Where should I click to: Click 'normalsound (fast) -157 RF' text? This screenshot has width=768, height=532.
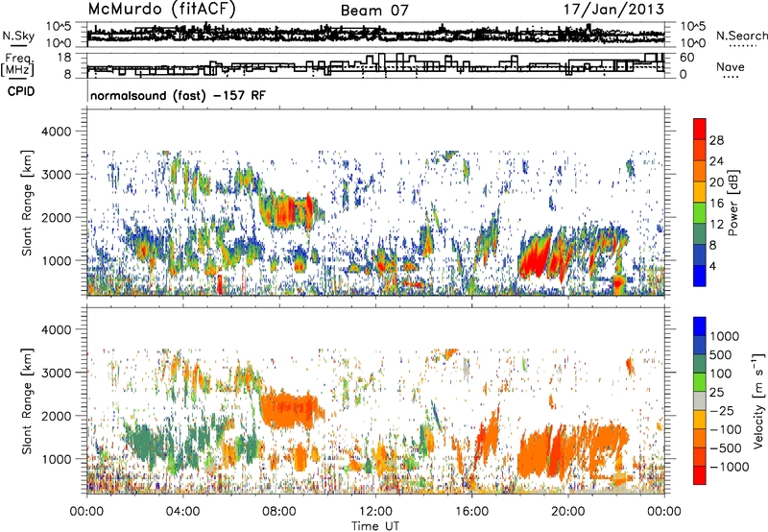(x=178, y=95)
